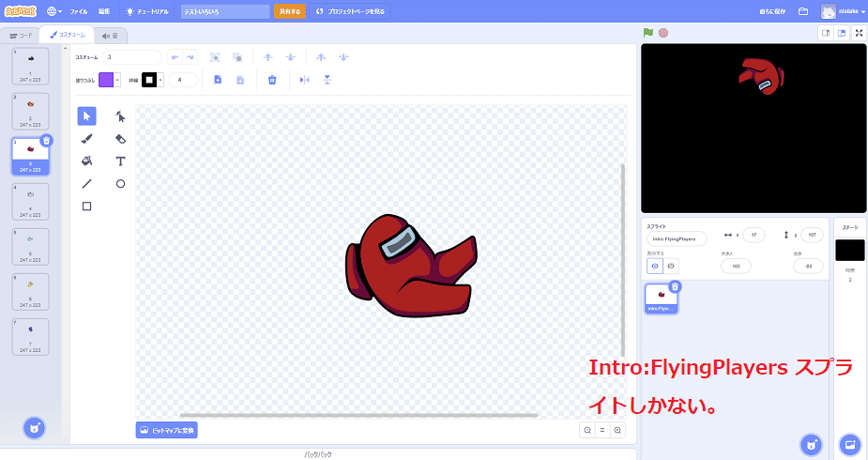868x460 pixels.
Task: Switch to the Costumes tab
Action: (68, 35)
